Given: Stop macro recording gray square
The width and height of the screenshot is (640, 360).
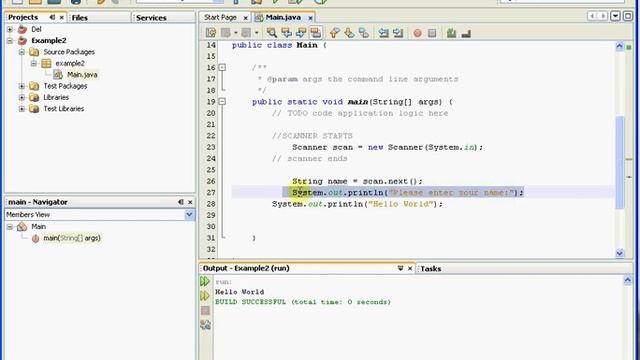Looking at the screenshot, I should (x=432, y=33).
